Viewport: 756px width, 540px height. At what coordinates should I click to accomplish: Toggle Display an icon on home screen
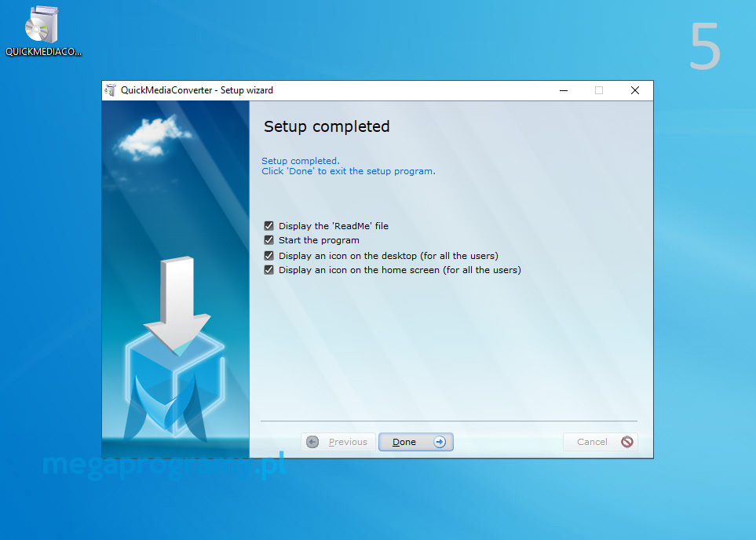268,270
